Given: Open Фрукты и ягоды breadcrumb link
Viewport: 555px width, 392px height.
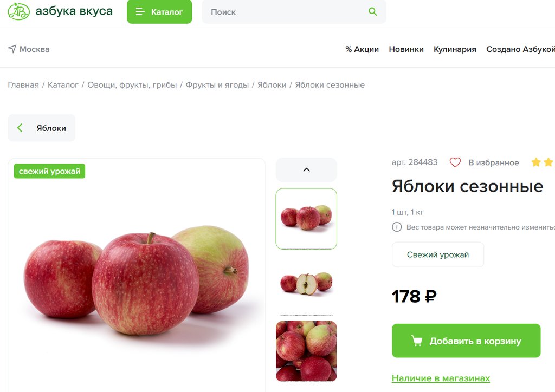Looking at the screenshot, I should pyautogui.click(x=217, y=85).
